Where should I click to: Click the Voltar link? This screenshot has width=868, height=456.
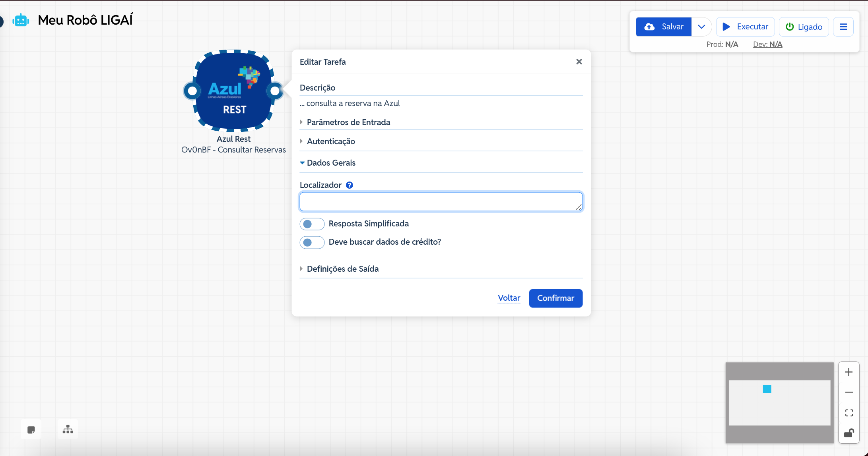pyautogui.click(x=509, y=298)
